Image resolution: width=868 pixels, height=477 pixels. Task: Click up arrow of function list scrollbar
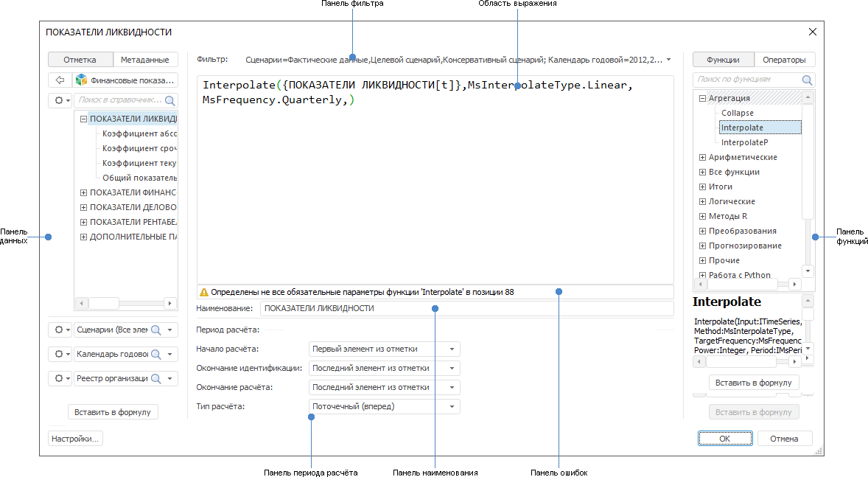808,97
